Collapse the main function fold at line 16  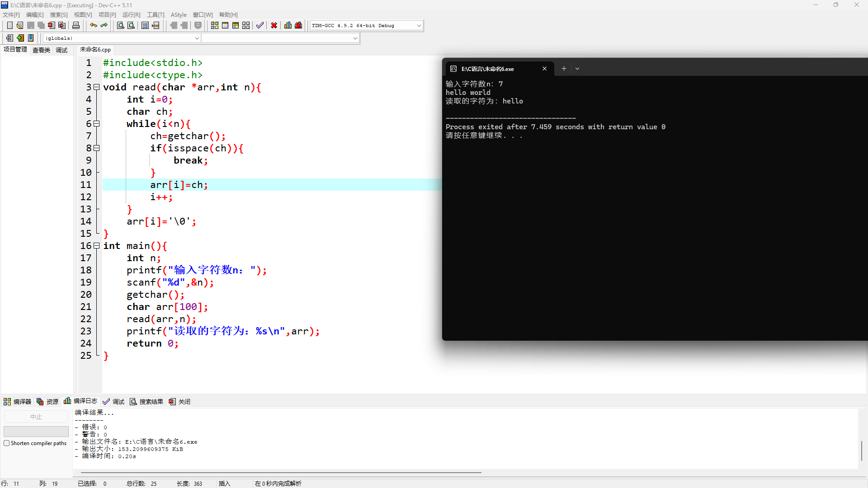[x=96, y=246]
